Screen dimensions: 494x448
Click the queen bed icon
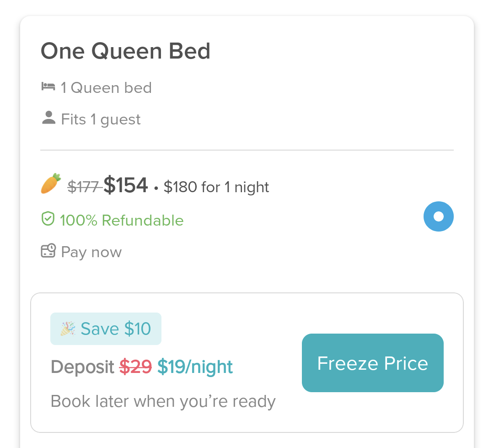(x=49, y=87)
